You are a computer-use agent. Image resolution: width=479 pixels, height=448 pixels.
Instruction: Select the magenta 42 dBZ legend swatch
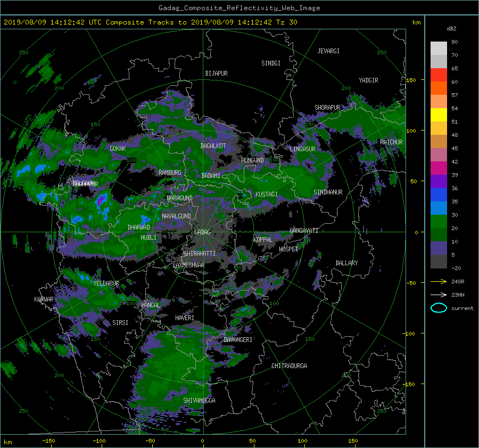(439, 168)
